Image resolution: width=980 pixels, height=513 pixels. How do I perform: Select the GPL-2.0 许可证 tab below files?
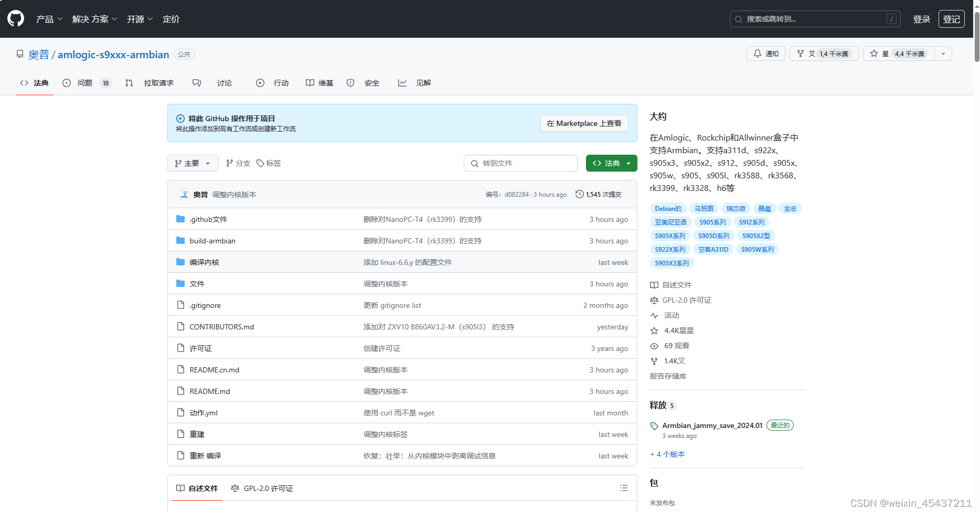pos(262,488)
